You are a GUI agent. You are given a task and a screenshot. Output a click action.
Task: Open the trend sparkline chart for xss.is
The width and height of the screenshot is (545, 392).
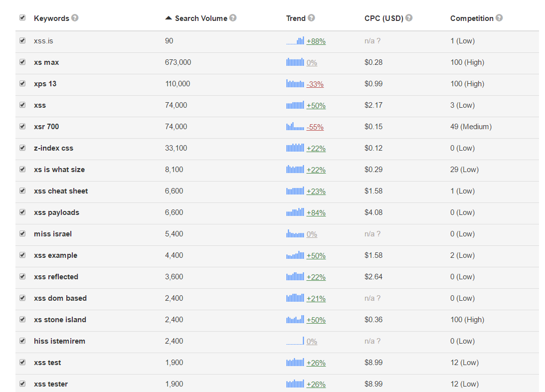click(x=295, y=41)
